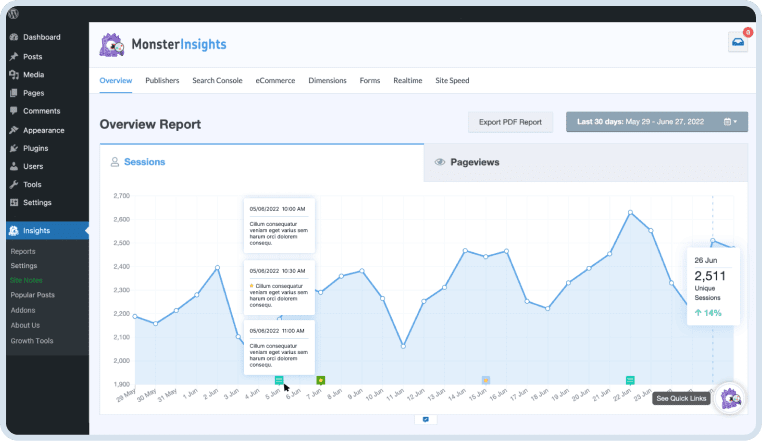Click the WordPress logo icon
The image size is (762, 442).
[x=14, y=13]
